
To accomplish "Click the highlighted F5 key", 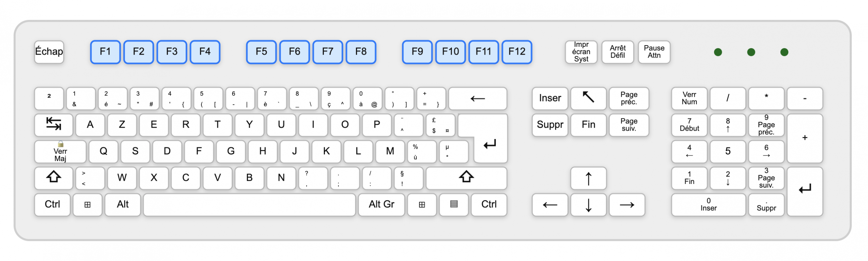I will (x=261, y=52).
